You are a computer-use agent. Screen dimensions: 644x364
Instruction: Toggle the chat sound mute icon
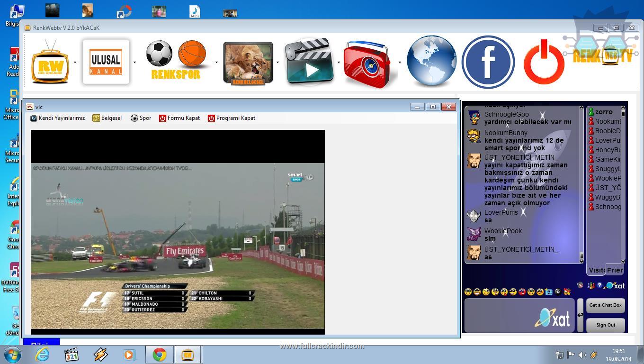click(580, 285)
